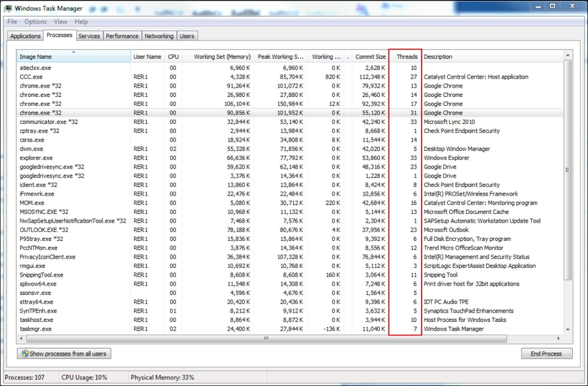The height and width of the screenshot is (386, 588).
Task: Click the horizontal scrollbar thumb
Action: [x=266, y=339]
